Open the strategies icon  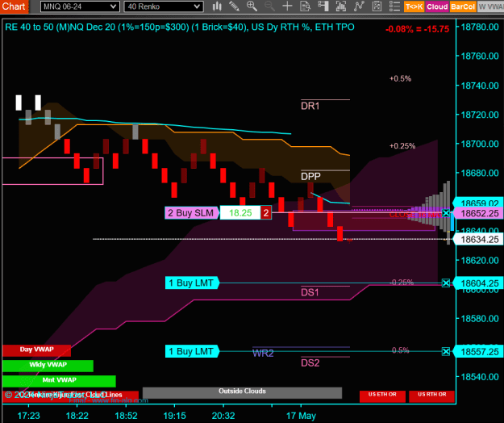(x=377, y=6)
